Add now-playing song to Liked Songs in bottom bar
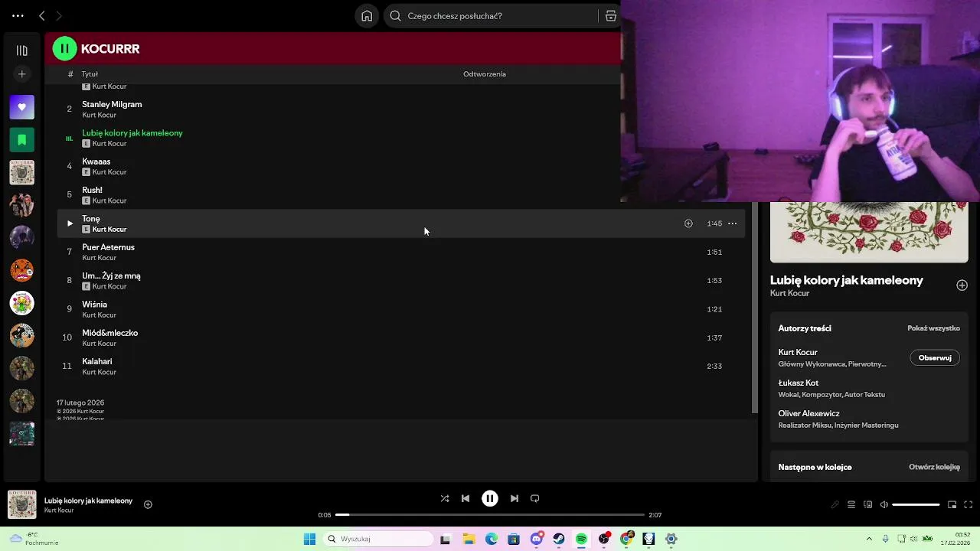Viewport: 980px width, 551px height. 148,504
